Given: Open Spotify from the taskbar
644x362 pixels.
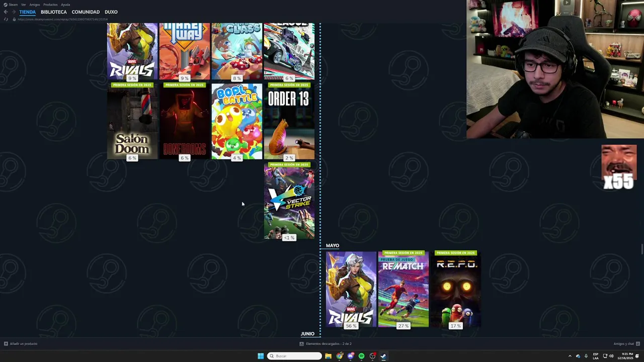Looking at the screenshot, I should [361, 356].
